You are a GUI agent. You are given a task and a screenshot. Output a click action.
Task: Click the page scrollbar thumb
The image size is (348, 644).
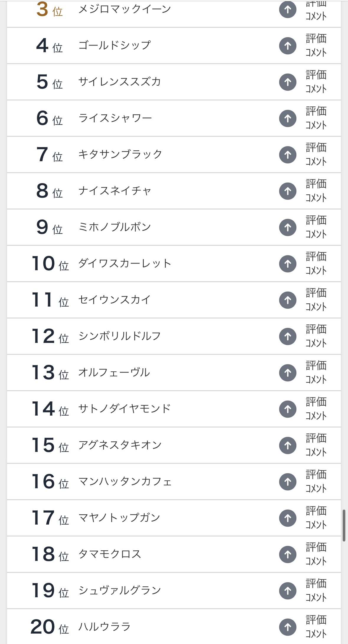click(344, 525)
